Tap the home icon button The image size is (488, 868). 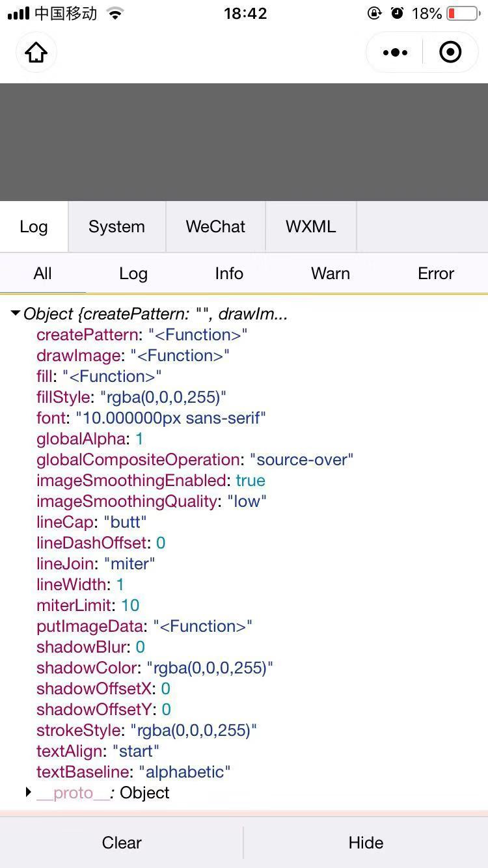(36, 52)
